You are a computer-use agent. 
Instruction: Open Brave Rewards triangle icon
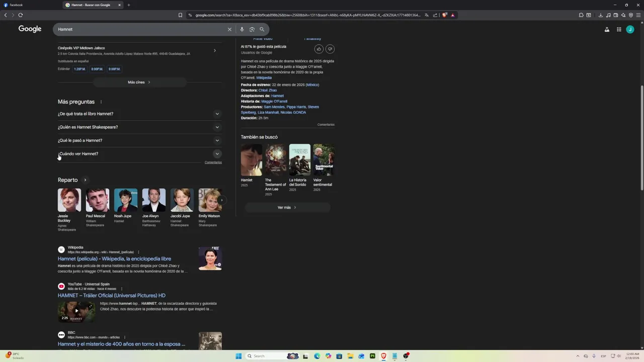(x=453, y=15)
